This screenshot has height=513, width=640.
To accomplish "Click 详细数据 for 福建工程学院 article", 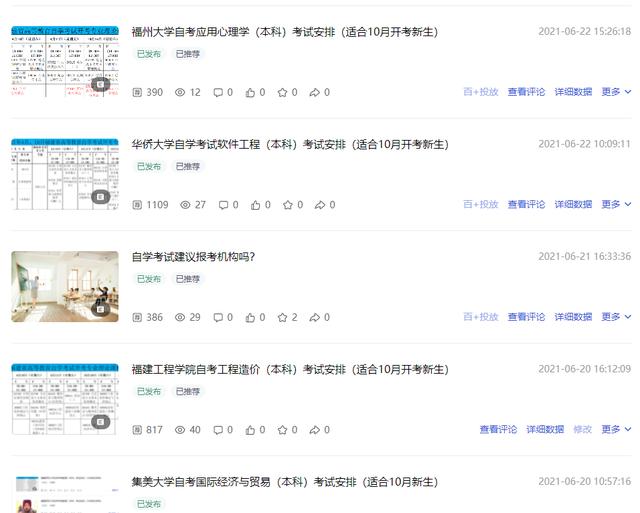I will click(545, 429).
